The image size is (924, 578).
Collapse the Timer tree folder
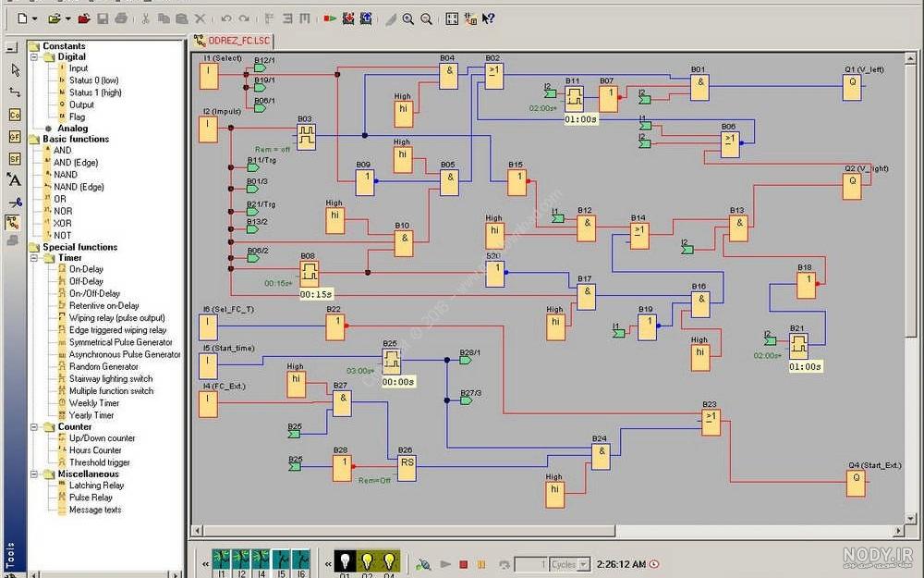(34, 258)
